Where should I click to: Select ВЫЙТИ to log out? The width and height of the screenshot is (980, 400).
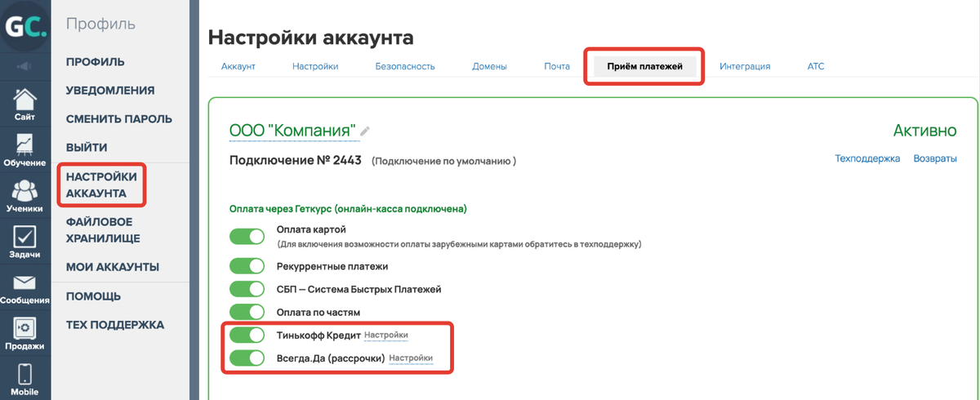pyautogui.click(x=87, y=148)
